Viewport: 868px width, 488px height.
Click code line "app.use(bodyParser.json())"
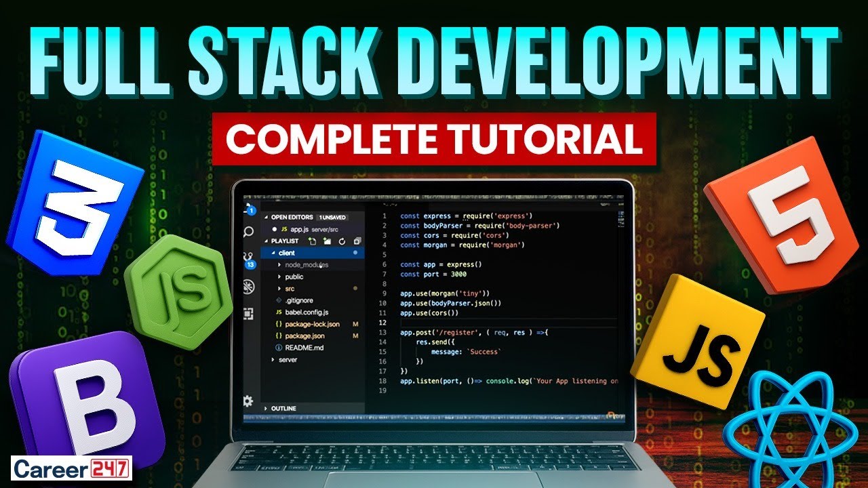pyautogui.click(x=451, y=303)
